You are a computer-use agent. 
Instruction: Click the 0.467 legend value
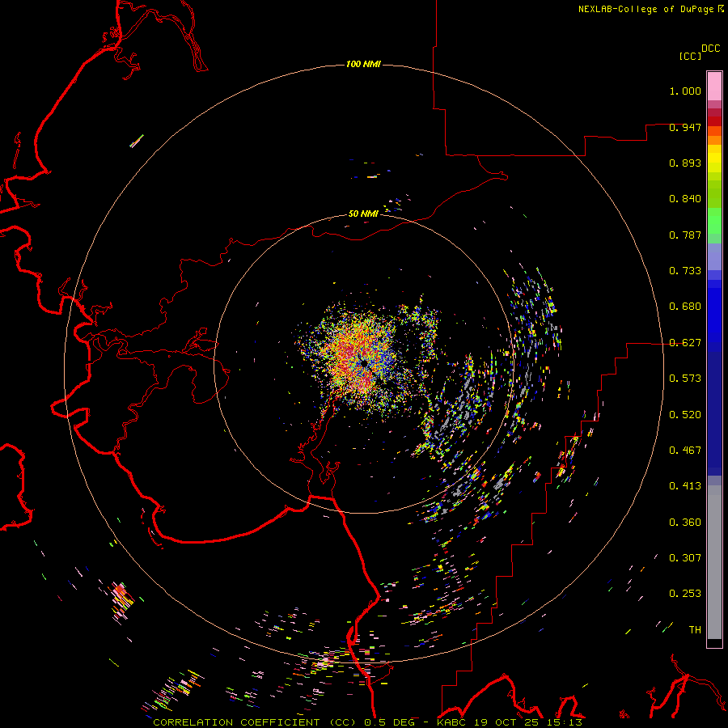685,450
